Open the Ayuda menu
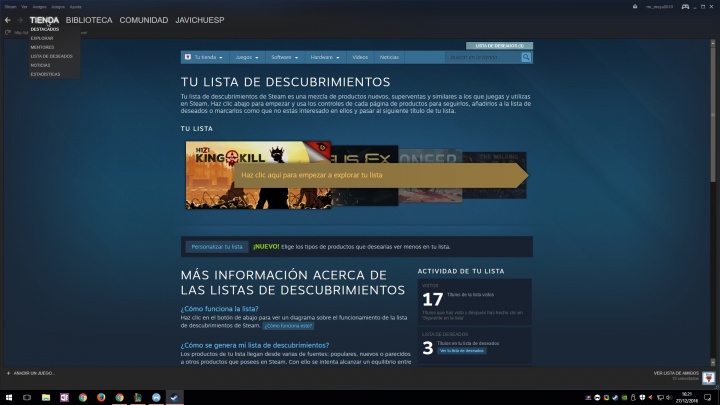This screenshot has height=405, width=720. point(75,7)
